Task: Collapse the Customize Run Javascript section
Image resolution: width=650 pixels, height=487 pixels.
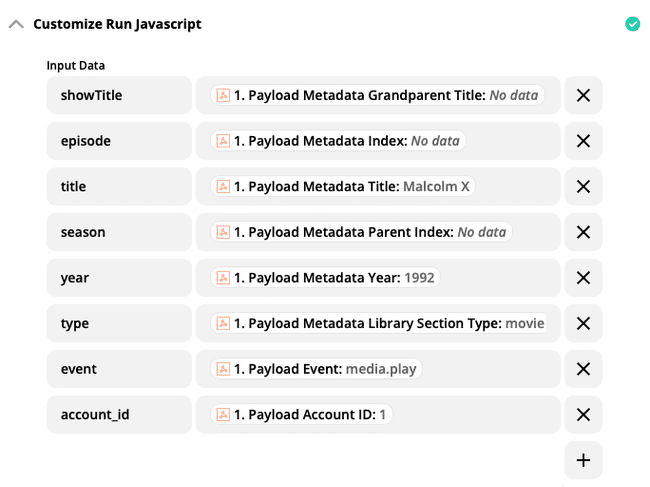Action: [x=16, y=24]
